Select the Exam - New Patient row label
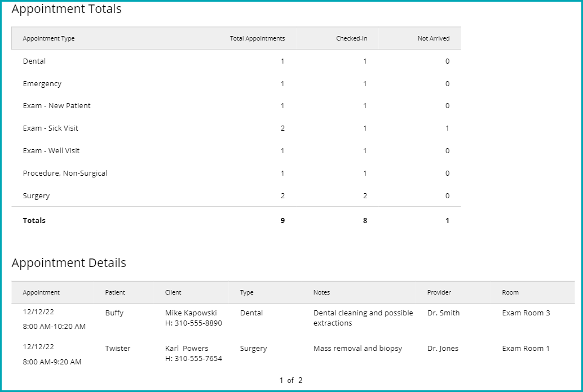 tap(56, 106)
